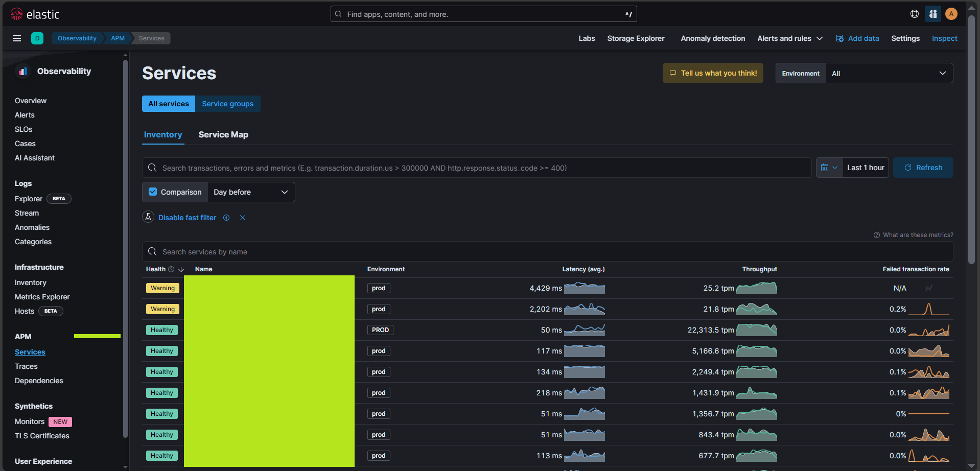
Task: Open the user avatar menu
Action: (951, 14)
